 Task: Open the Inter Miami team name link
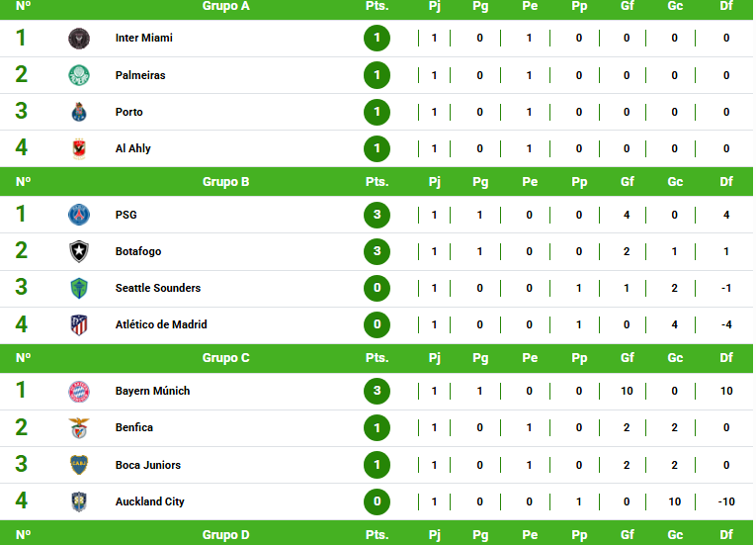[143, 38]
